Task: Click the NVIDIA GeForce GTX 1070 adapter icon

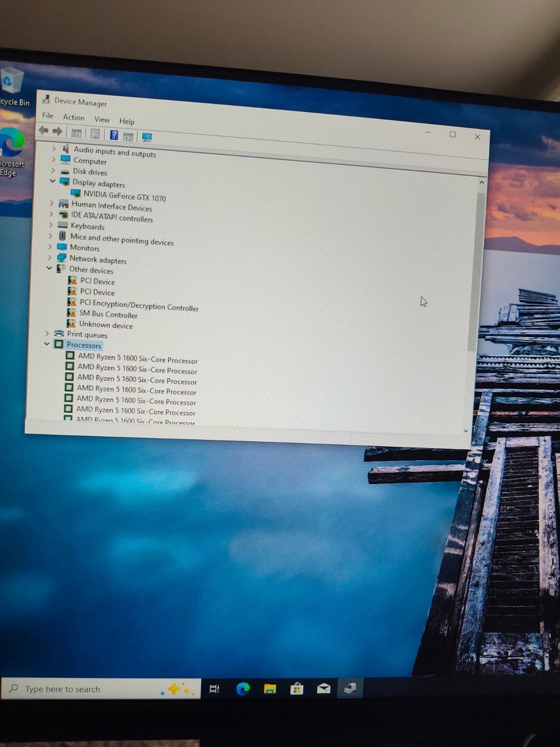Action: [x=75, y=193]
